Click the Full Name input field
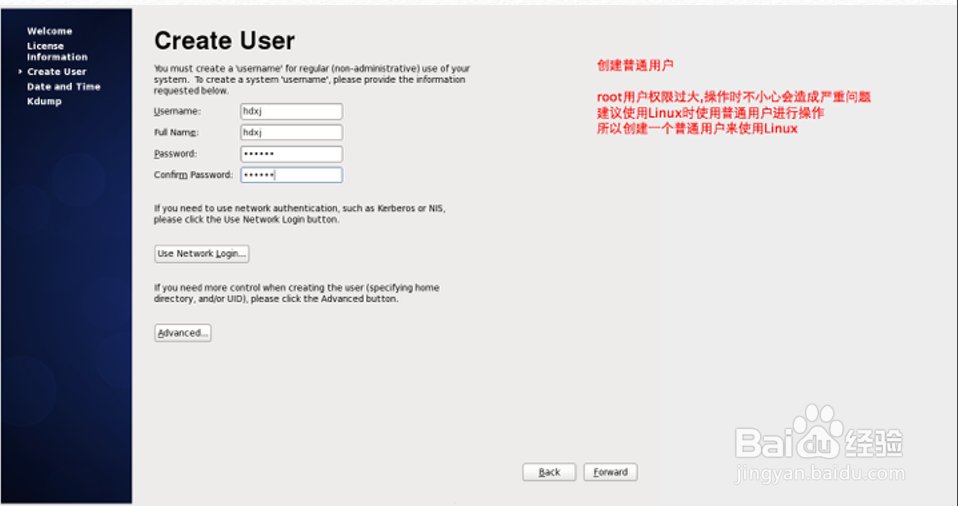This screenshot has width=958, height=506. click(x=291, y=133)
